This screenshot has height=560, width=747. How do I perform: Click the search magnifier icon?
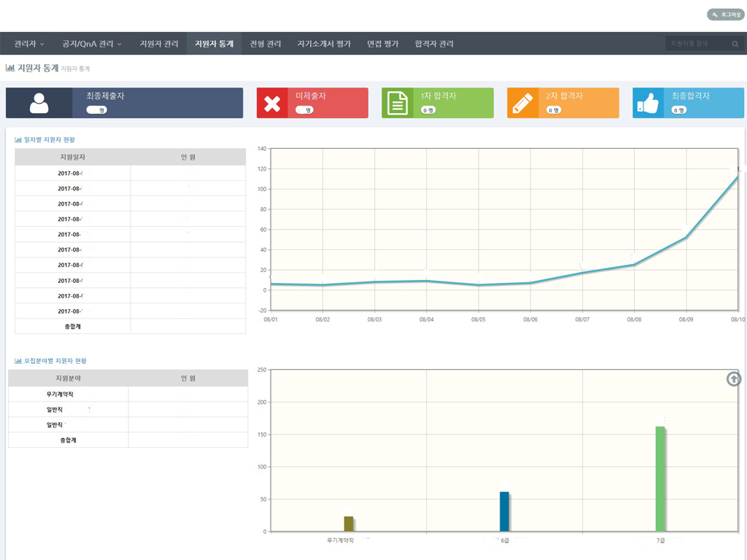735,44
